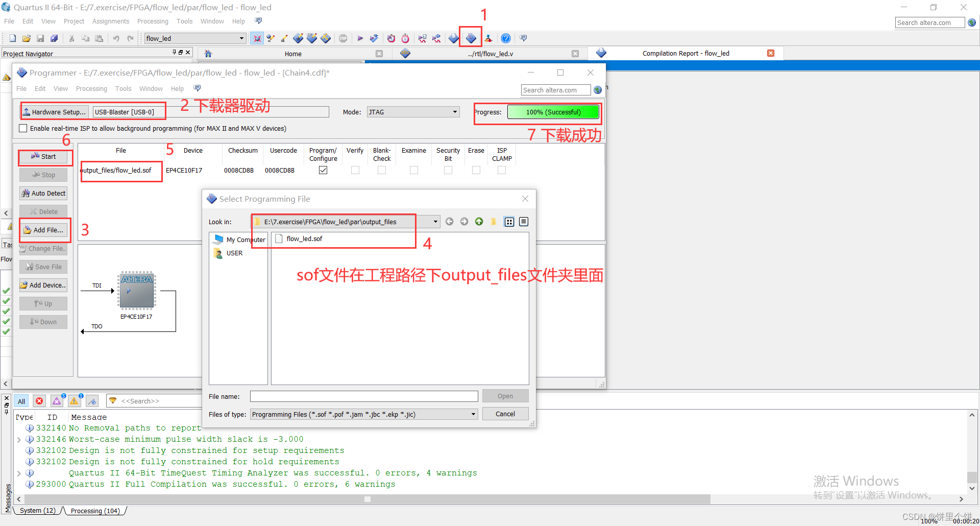980x526 pixels.
Task: Click the Auto Detect button
Action: click(x=43, y=193)
